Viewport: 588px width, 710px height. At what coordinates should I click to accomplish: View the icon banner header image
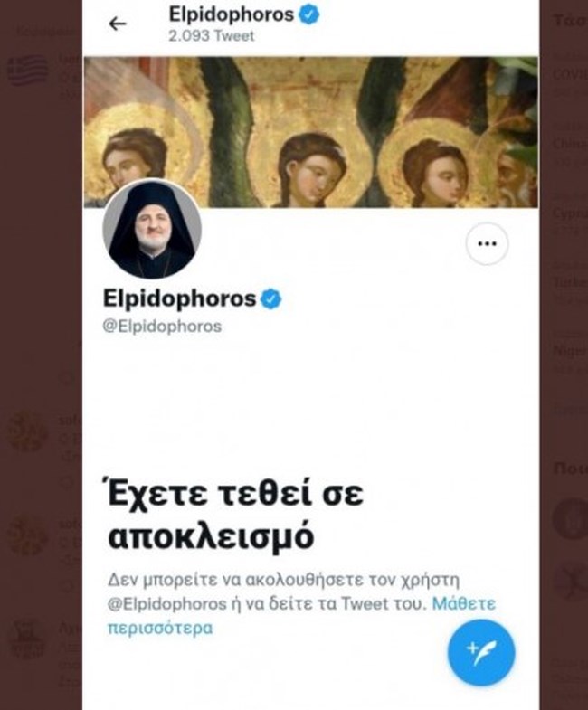pyautogui.click(x=311, y=132)
